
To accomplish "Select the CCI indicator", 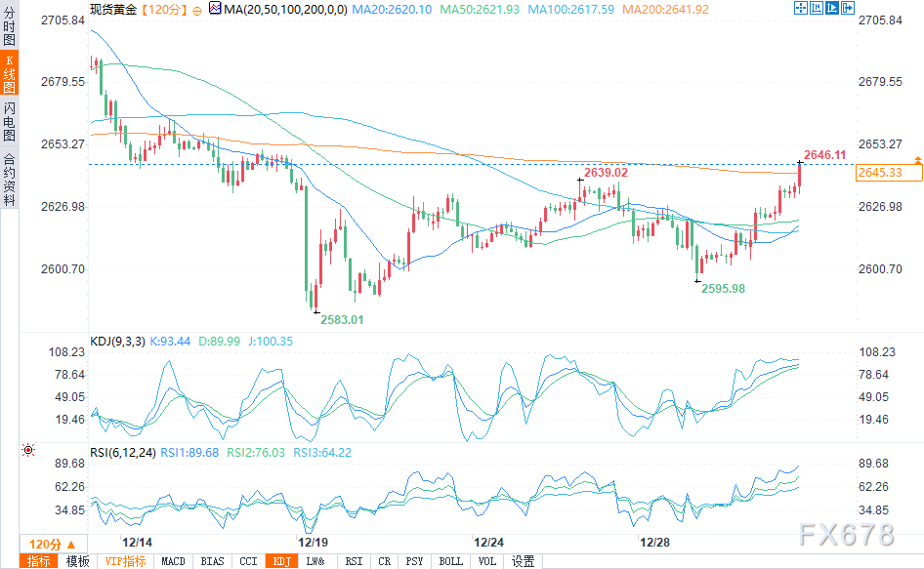I will tap(249, 561).
